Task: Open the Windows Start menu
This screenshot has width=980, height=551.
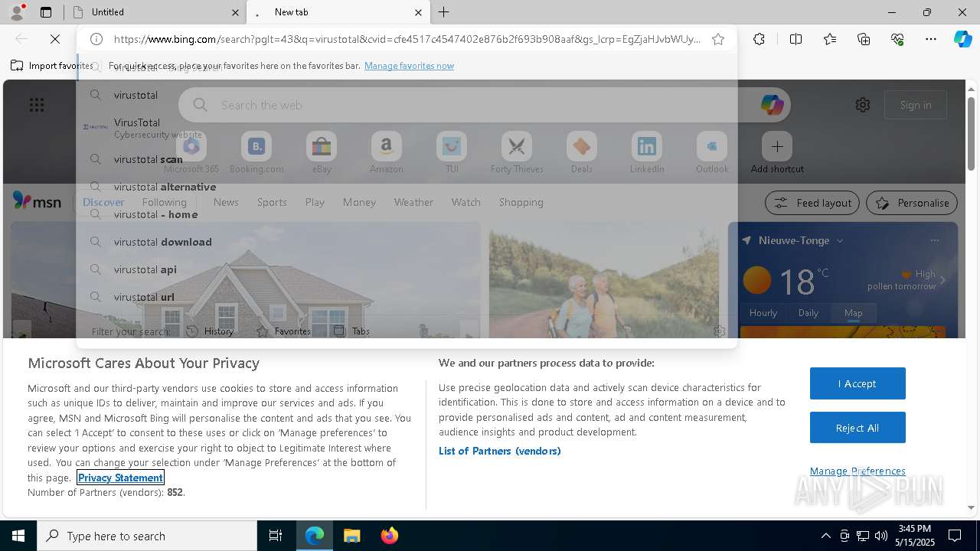Action: pyautogui.click(x=18, y=536)
